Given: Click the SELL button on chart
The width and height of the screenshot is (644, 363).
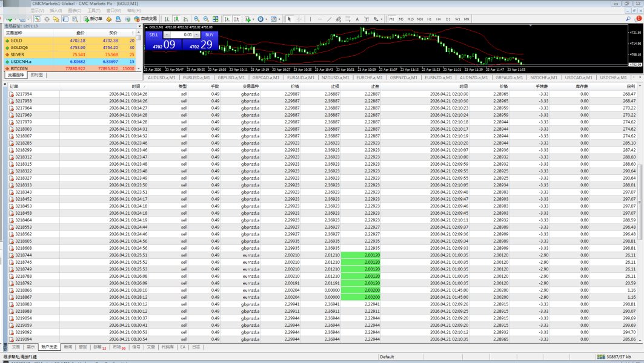Looking at the screenshot, I should click(x=154, y=35).
